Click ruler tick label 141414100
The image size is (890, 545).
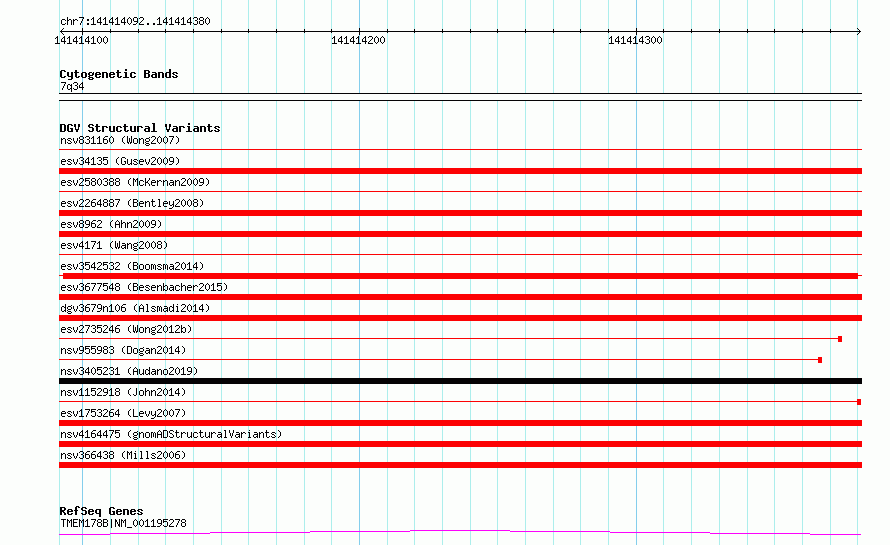click(81, 40)
